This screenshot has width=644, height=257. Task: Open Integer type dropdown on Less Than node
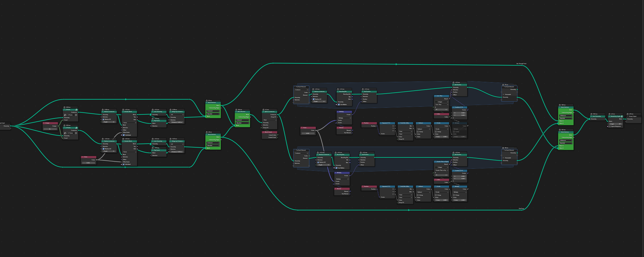(x=442, y=102)
